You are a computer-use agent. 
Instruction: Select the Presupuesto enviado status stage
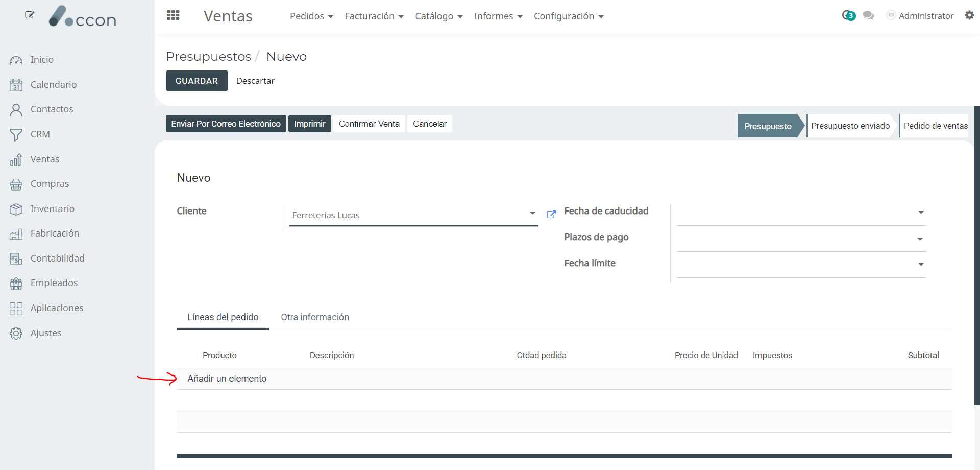click(850, 126)
